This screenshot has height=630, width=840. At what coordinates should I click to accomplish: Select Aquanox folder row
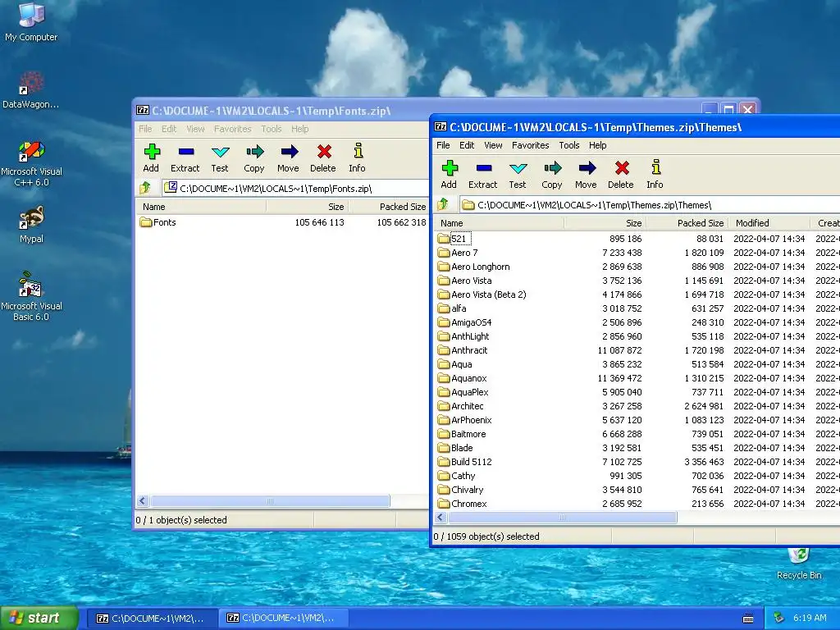637,378
